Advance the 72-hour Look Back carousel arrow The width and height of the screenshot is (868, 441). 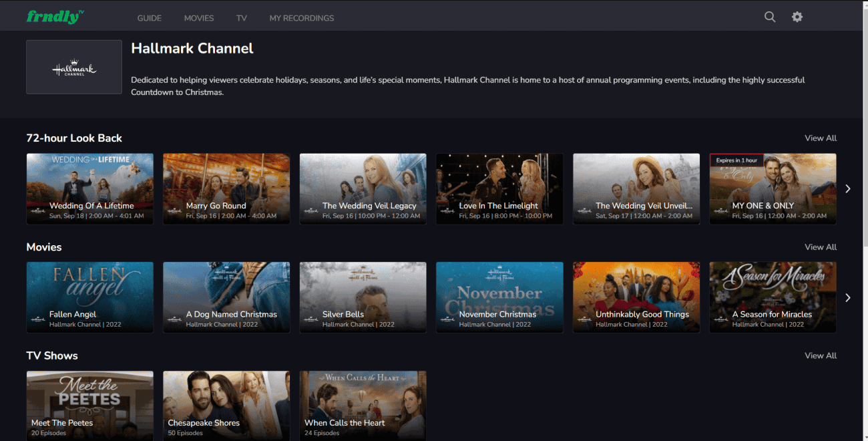(x=848, y=188)
